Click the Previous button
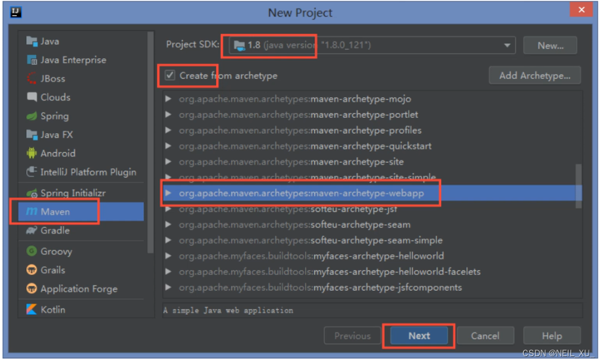 click(x=352, y=336)
